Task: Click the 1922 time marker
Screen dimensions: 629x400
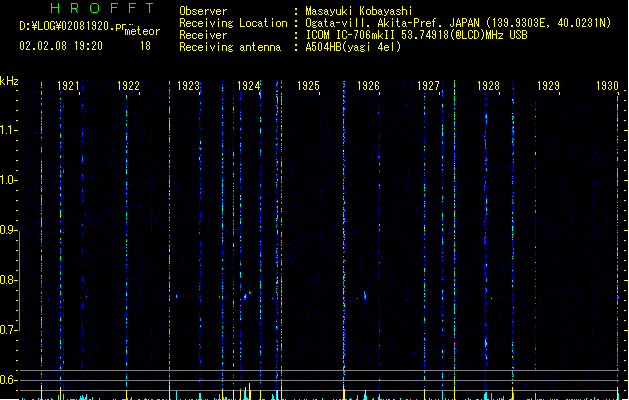Action: (x=128, y=86)
